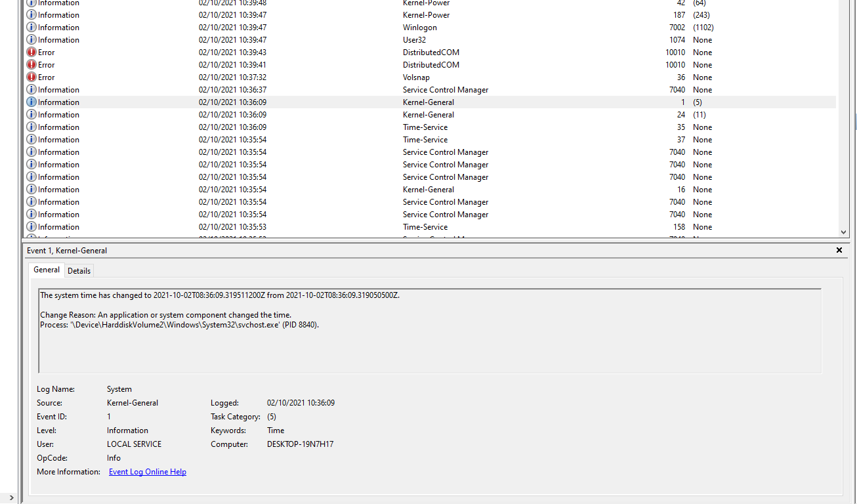Close the Event 1 Kernel-General preview pane
This screenshot has height=504, width=857.
click(839, 250)
